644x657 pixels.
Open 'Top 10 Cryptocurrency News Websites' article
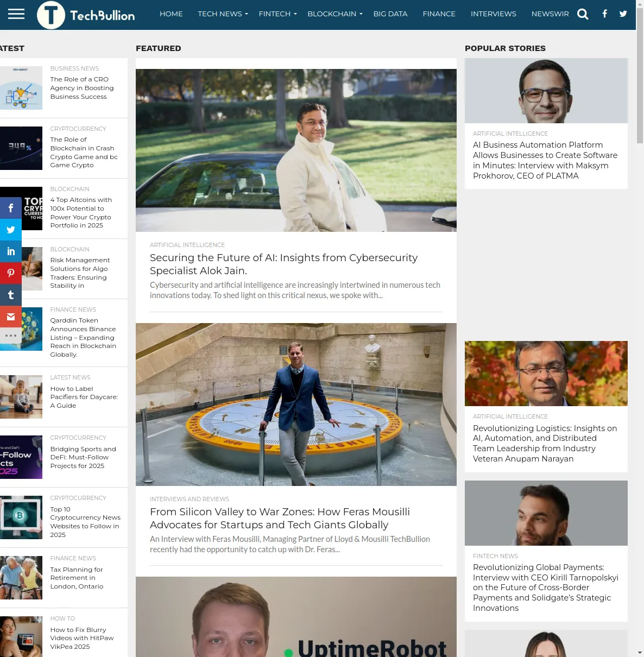[85, 522]
